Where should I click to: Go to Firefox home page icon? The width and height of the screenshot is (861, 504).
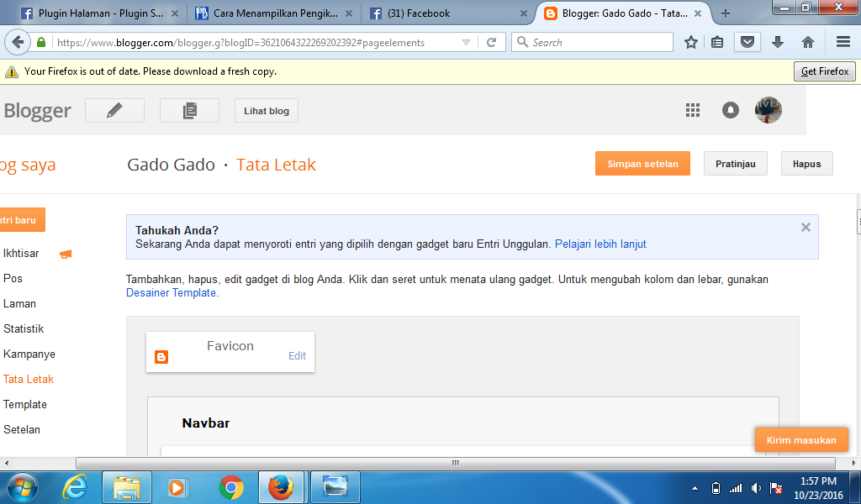click(x=808, y=42)
